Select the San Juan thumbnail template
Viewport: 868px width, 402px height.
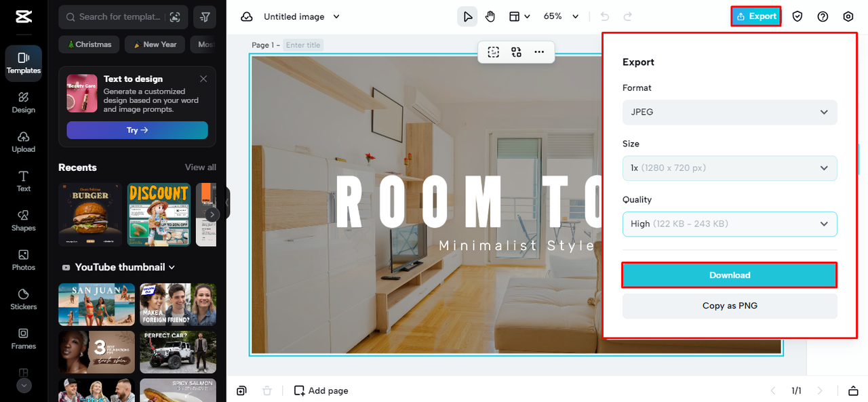(x=96, y=304)
